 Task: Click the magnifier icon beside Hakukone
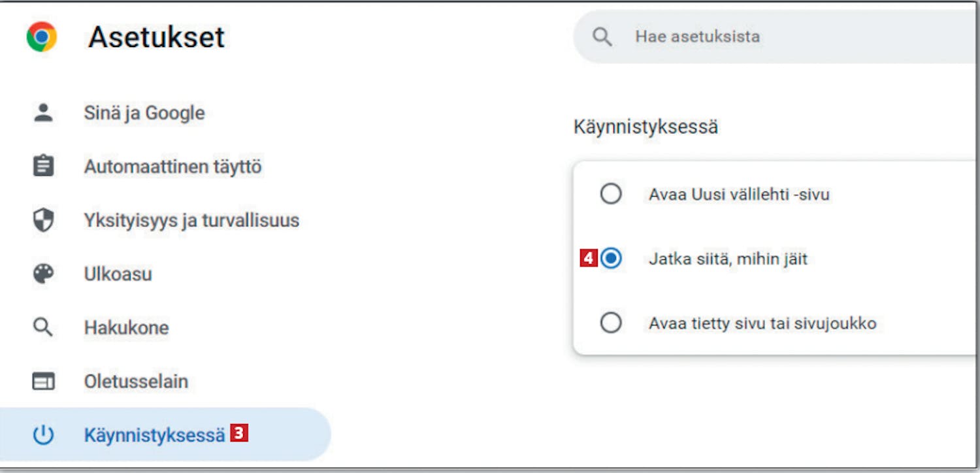tap(43, 327)
